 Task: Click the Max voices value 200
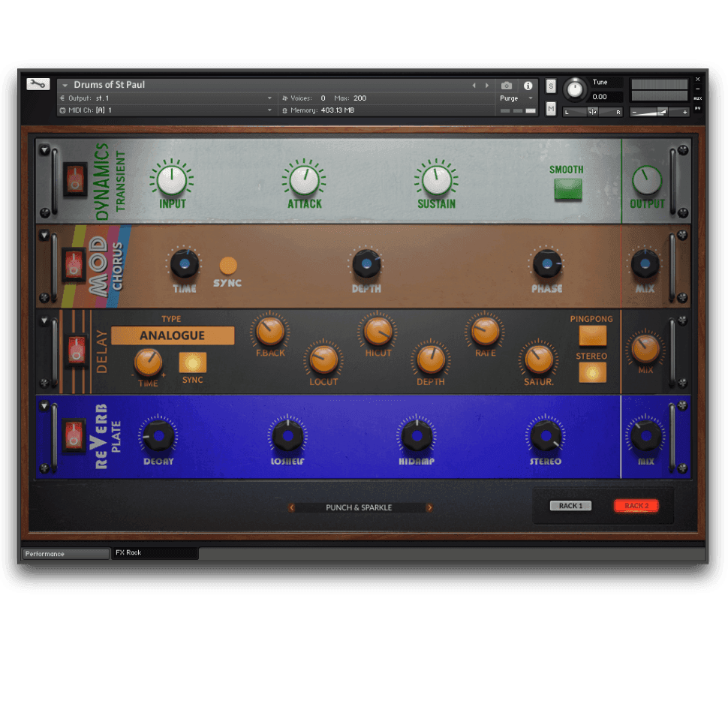(359, 98)
